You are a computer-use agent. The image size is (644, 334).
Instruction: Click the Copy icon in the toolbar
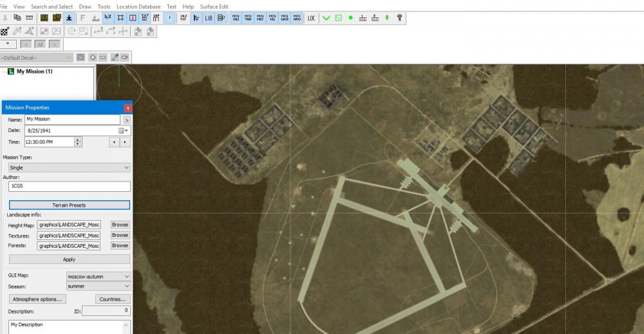(x=16, y=18)
